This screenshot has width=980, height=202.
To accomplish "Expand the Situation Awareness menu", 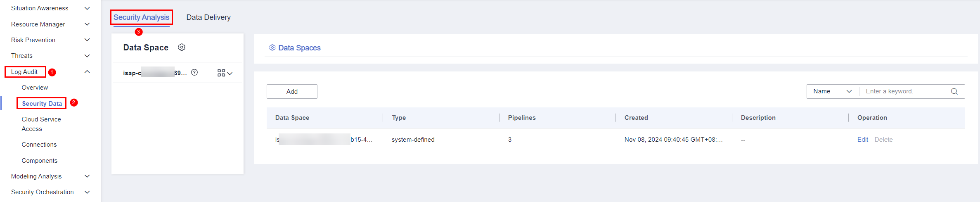I will pyautogui.click(x=87, y=8).
